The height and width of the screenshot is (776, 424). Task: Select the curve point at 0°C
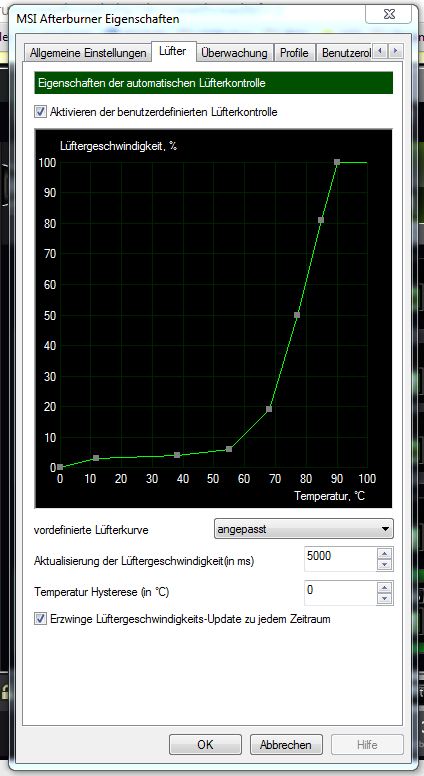(60, 467)
